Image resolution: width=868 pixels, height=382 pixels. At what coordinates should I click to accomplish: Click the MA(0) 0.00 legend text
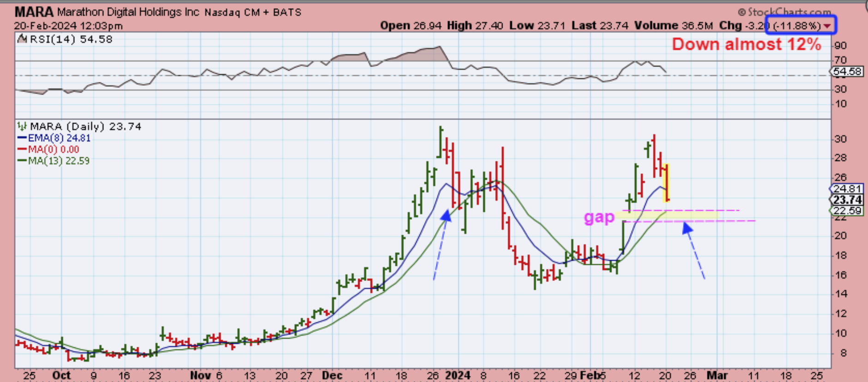tap(54, 149)
